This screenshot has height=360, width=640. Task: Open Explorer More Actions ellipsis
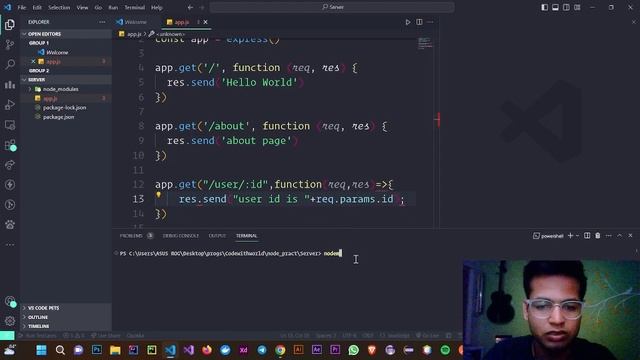point(102,22)
